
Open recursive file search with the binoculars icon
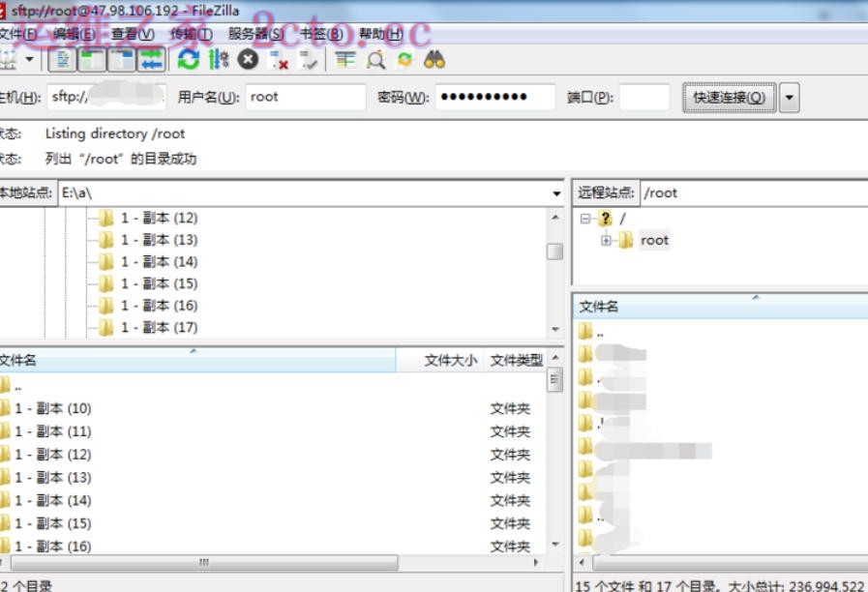(x=434, y=59)
